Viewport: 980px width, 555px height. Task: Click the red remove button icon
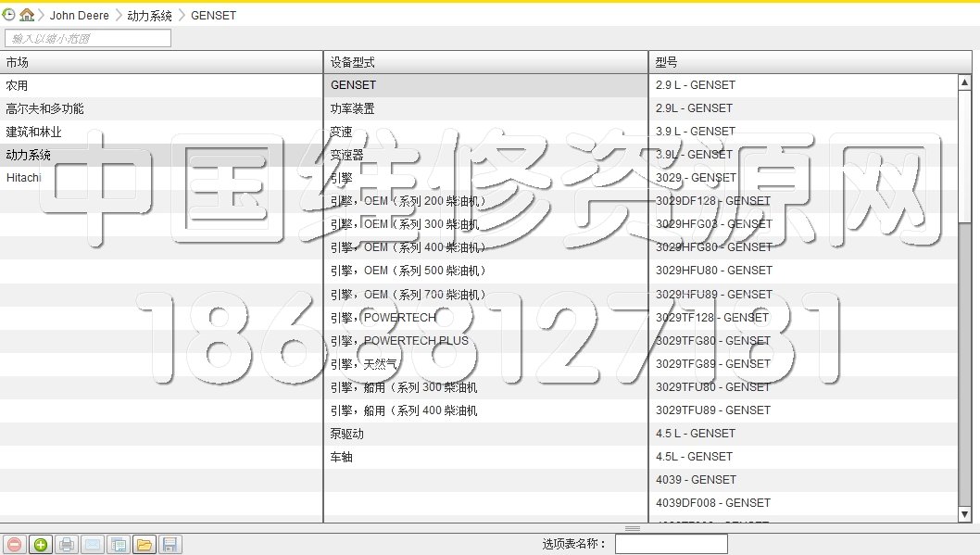[14, 545]
